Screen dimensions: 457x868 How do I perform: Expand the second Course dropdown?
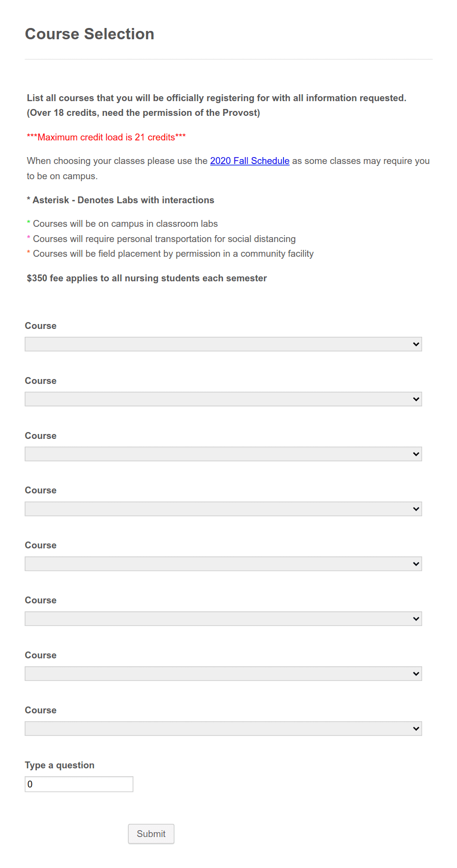(x=223, y=399)
